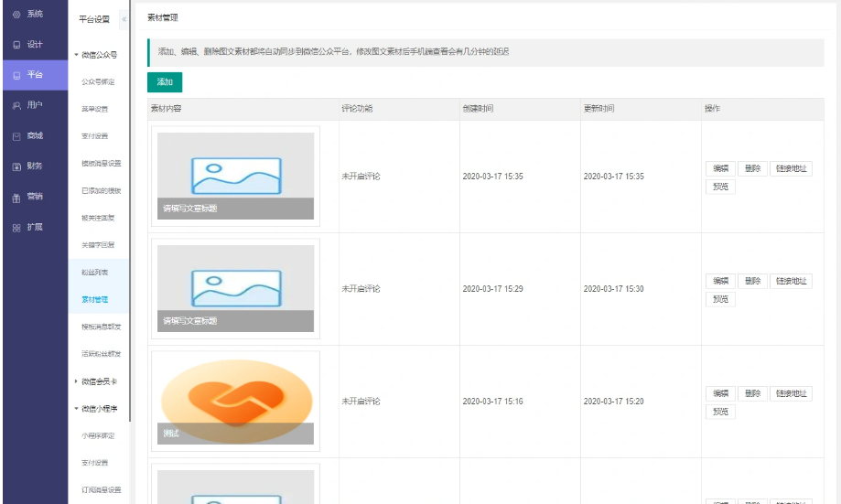Open the 财务 section via its icon
Image resolution: width=841 pixels, height=504 pixels.
click(16, 166)
